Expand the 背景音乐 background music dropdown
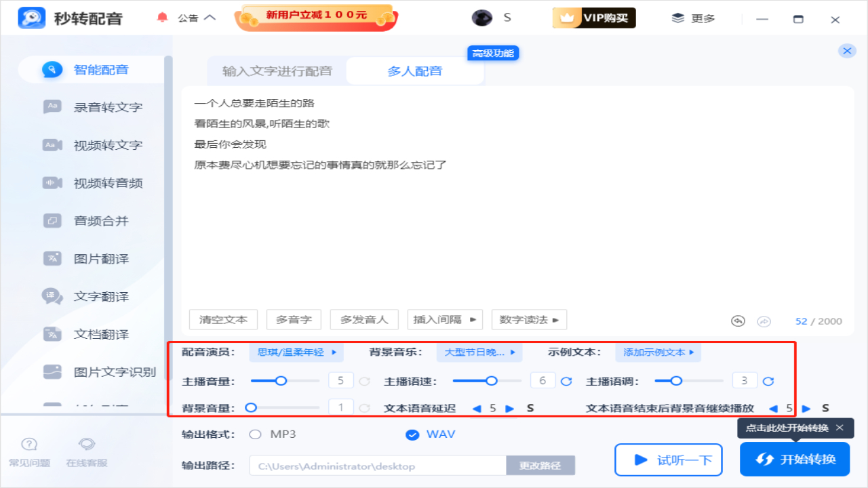The image size is (868, 488). [479, 352]
